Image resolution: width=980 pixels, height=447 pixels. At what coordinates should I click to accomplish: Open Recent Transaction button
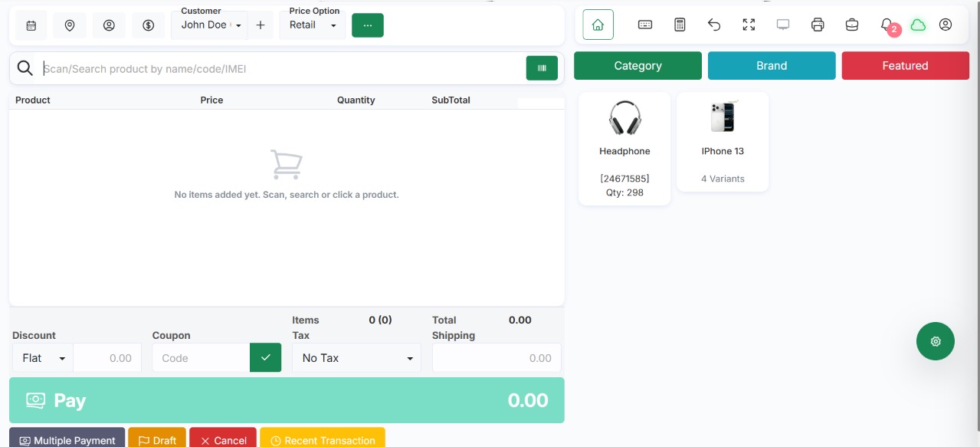tap(323, 439)
